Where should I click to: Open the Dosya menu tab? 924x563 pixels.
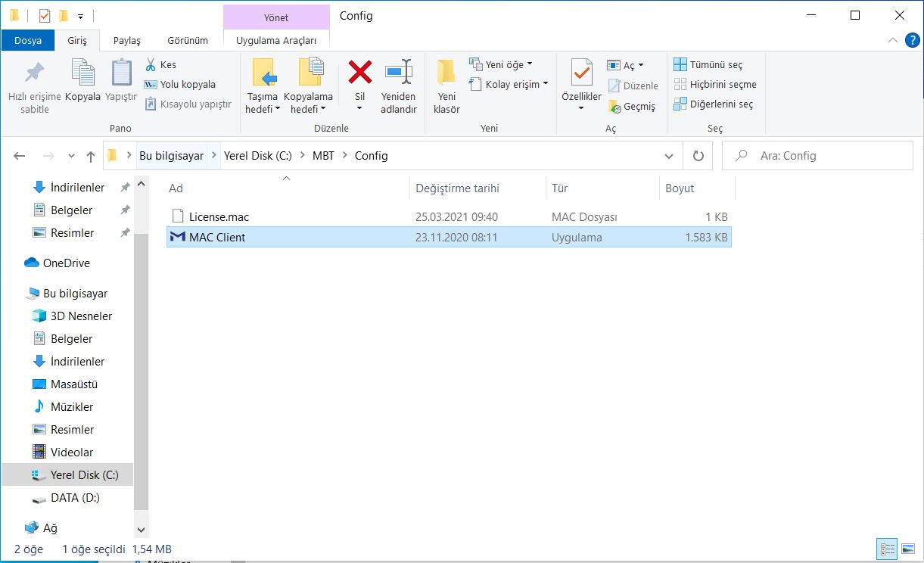coord(27,41)
